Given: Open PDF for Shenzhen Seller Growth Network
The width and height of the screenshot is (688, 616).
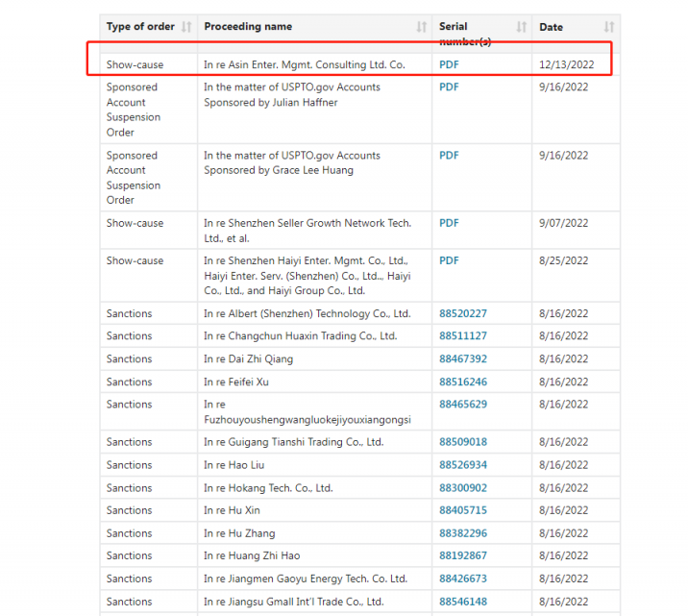Looking at the screenshot, I should pyautogui.click(x=449, y=223).
